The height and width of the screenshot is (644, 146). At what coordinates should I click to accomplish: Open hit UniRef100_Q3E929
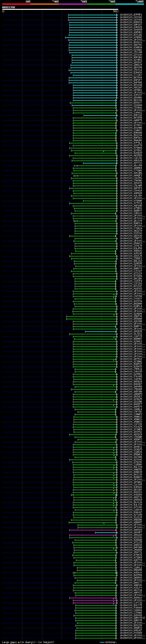click(131, 27)
